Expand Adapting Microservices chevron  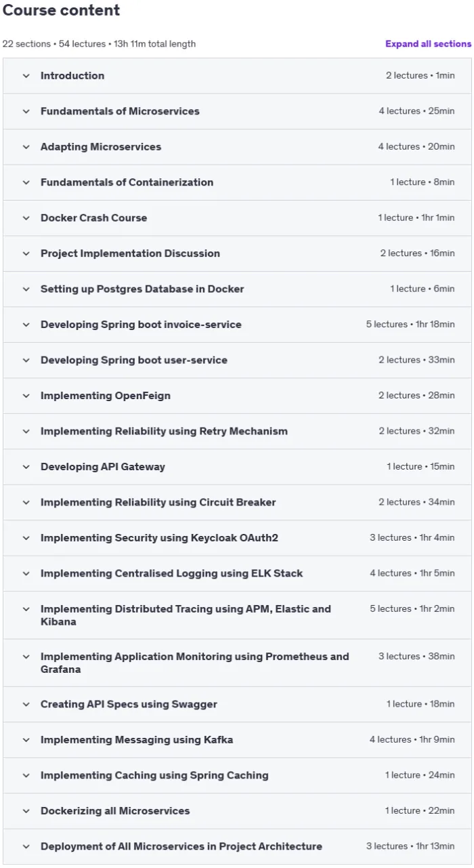pyautogui.click(x=26, y=147)
